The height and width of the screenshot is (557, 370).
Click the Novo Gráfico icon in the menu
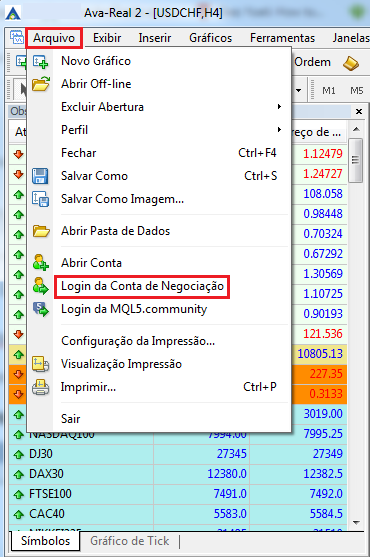click(40, 61)
